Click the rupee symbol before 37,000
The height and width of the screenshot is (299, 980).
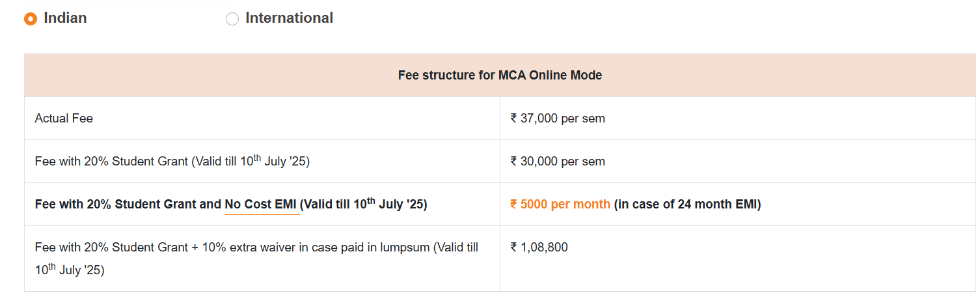pyautogui.click(x=514, y=119)
